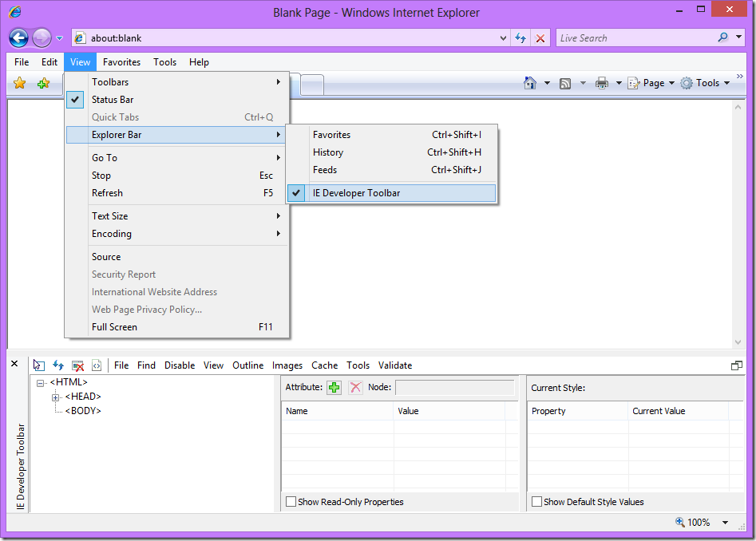Screen dimensions: 756x541
Task: Collapse the <HTML> tree node
Action: [41, 384]
